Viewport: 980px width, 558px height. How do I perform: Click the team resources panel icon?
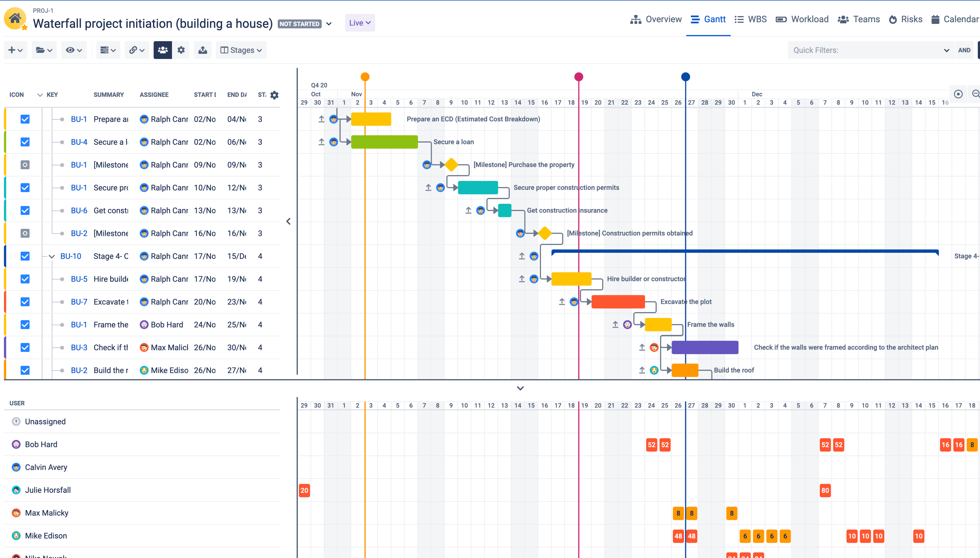pyautogui.click(x=162, y=50)
